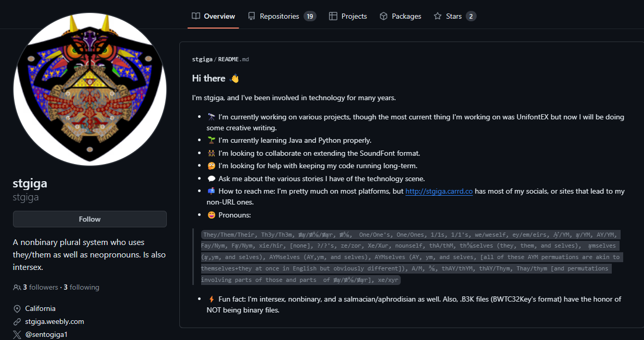
Task: View the 3 following list
Action: (82, 287)
